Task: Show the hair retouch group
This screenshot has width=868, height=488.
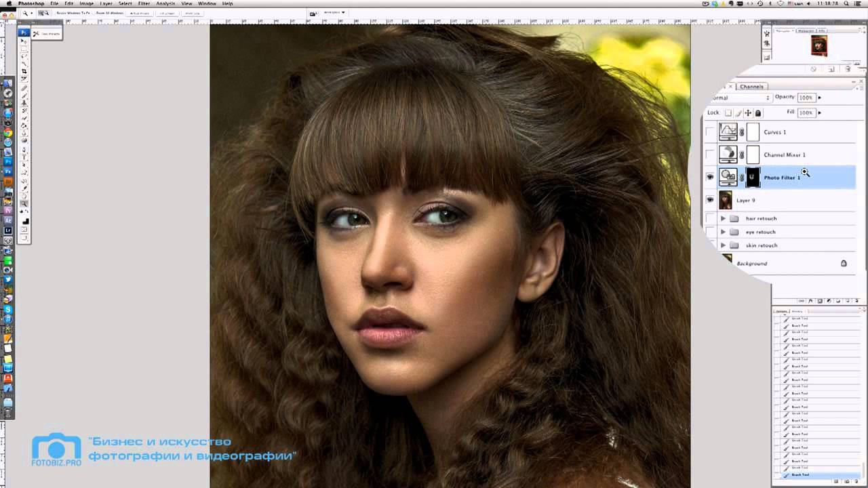Action: click(x=710, y=218)
